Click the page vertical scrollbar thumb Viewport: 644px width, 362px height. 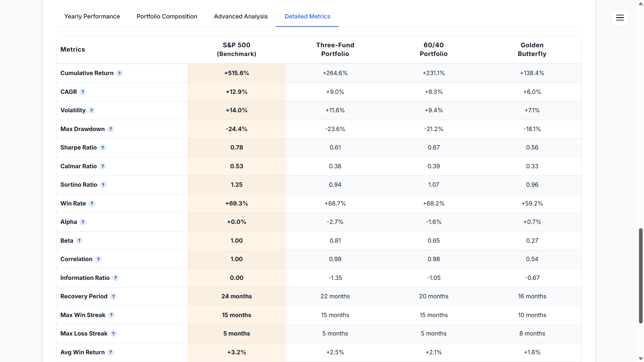tap(641, 276)
